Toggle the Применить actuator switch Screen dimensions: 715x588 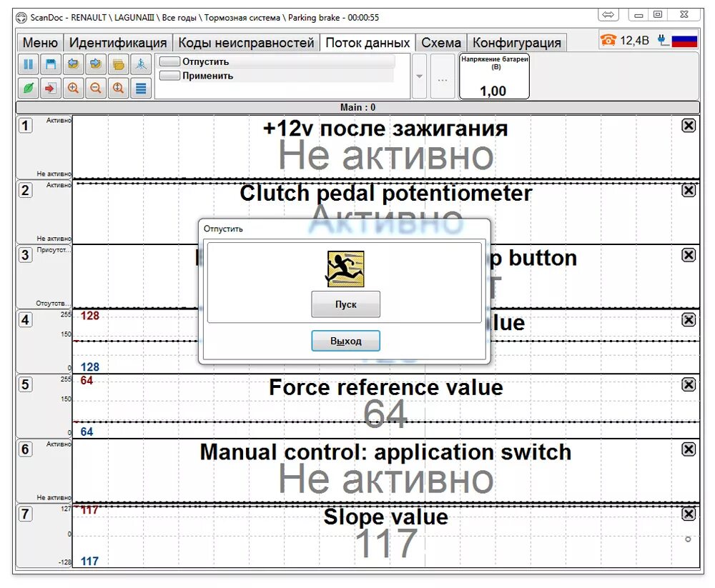point(169,75)
